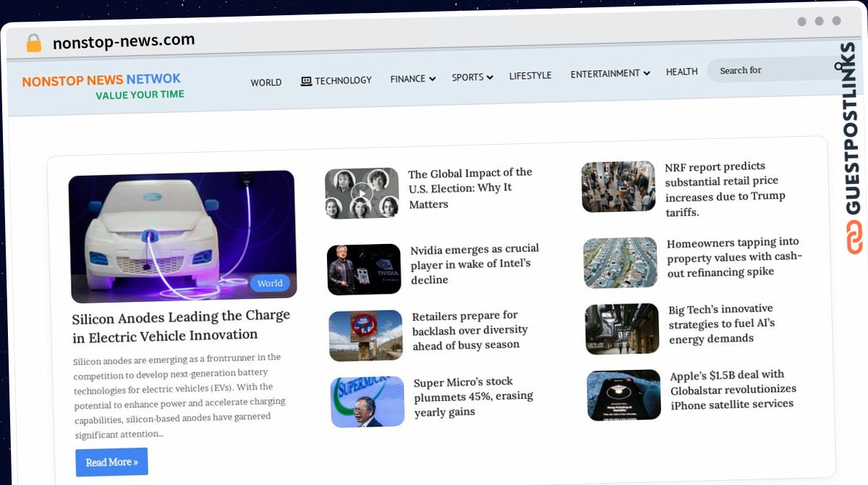This screenshot has height=485, width=868.
Task: Expand the Sports dropdown menu
Action: [472, 77]
